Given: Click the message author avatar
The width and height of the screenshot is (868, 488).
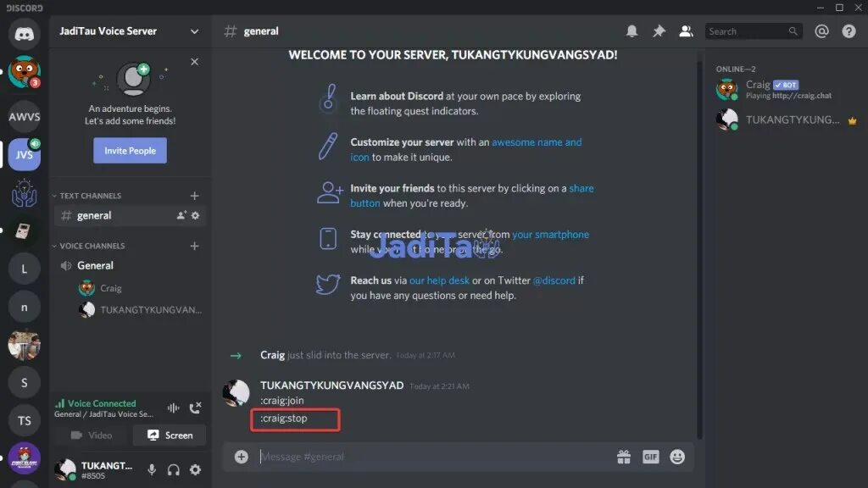Looking at the screenshot, I should tap(236, 392).
